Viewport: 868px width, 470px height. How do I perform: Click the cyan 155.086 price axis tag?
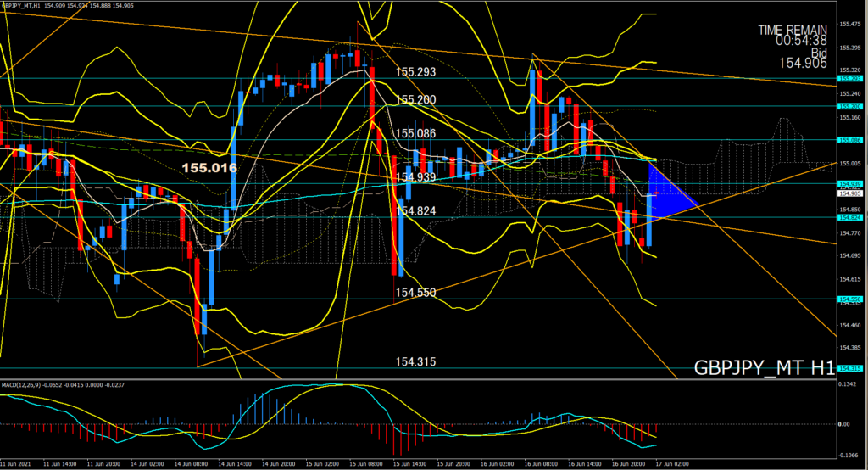(849, 140)
